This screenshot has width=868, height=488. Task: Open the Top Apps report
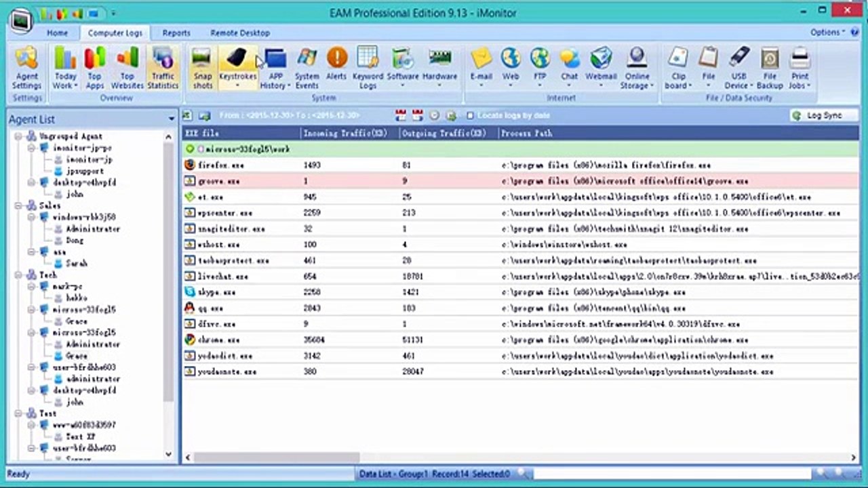[95, 68]
